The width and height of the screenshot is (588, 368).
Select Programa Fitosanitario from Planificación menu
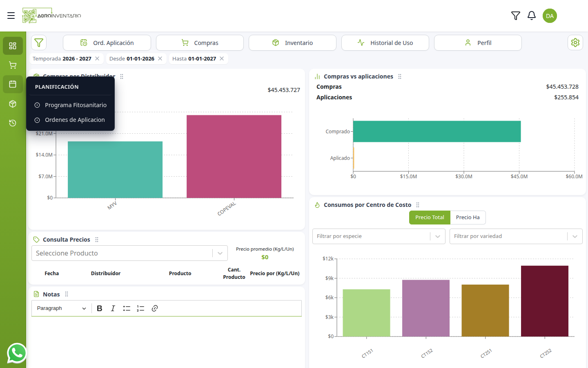(71, 105)
